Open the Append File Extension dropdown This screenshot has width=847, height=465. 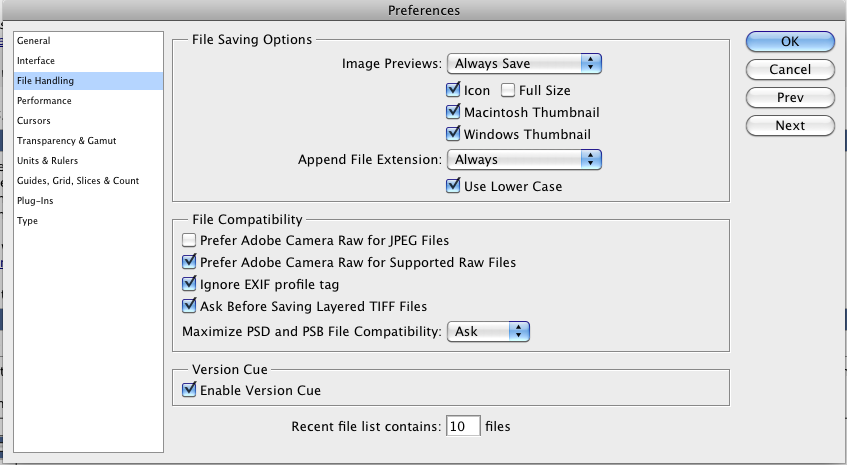coord(524,160)
